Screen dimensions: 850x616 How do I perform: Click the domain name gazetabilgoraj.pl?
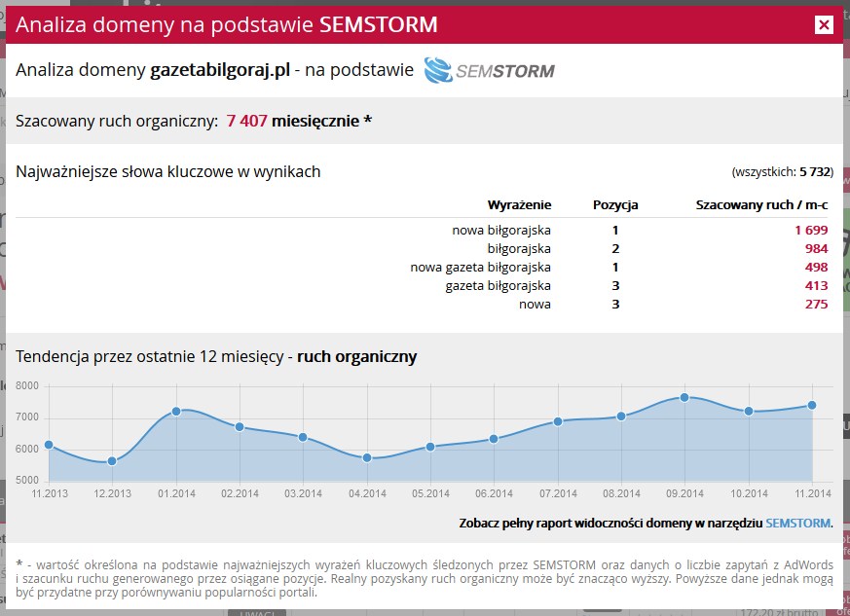click(x=220, y=70)
